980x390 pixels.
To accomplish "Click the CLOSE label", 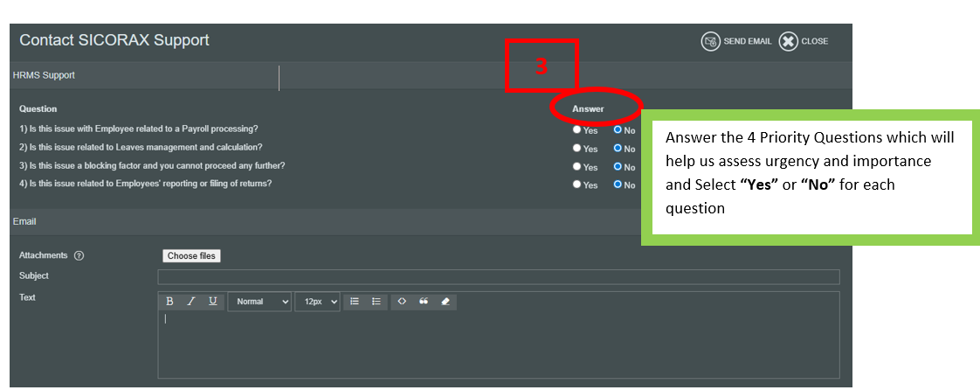I will (x=814, y=41).
